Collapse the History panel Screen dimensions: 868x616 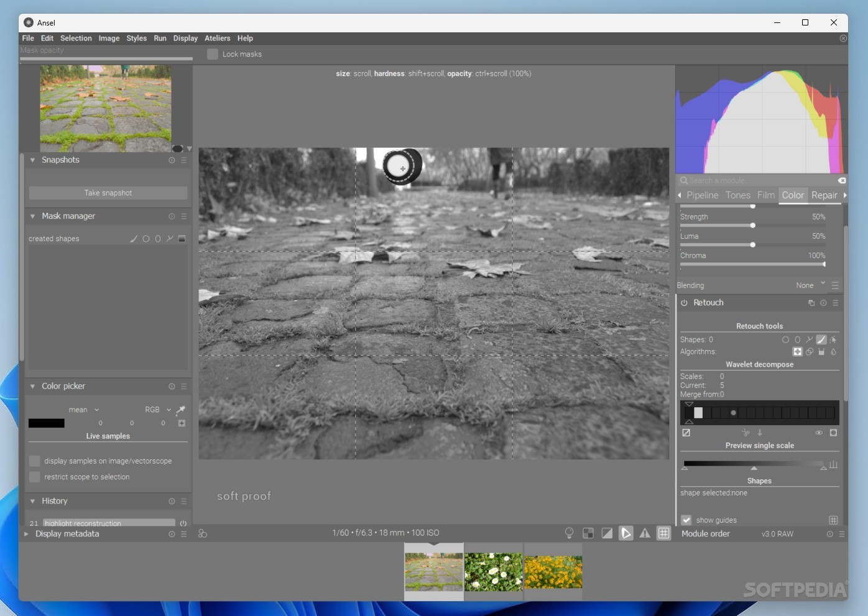pyautogui.click(x=32, y=501)
